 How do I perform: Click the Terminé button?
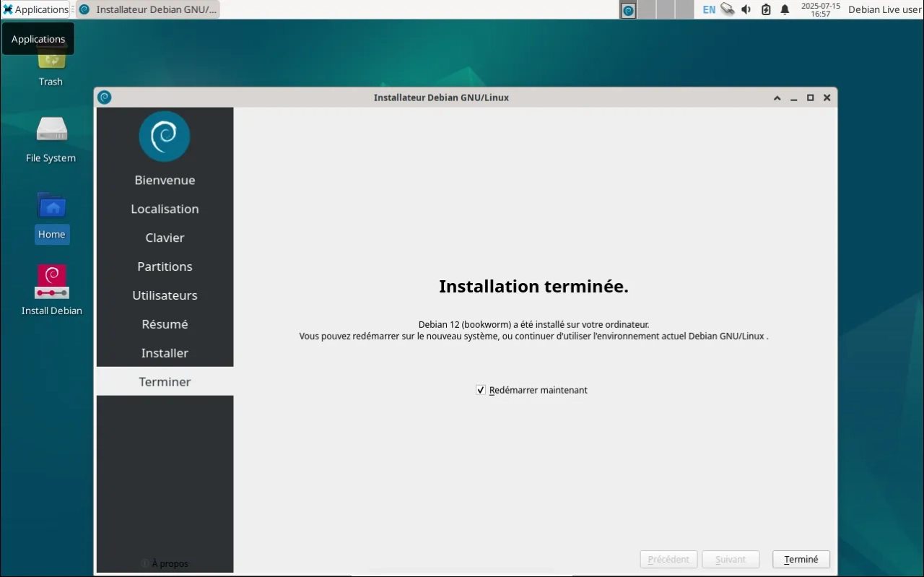coord(801,560)
